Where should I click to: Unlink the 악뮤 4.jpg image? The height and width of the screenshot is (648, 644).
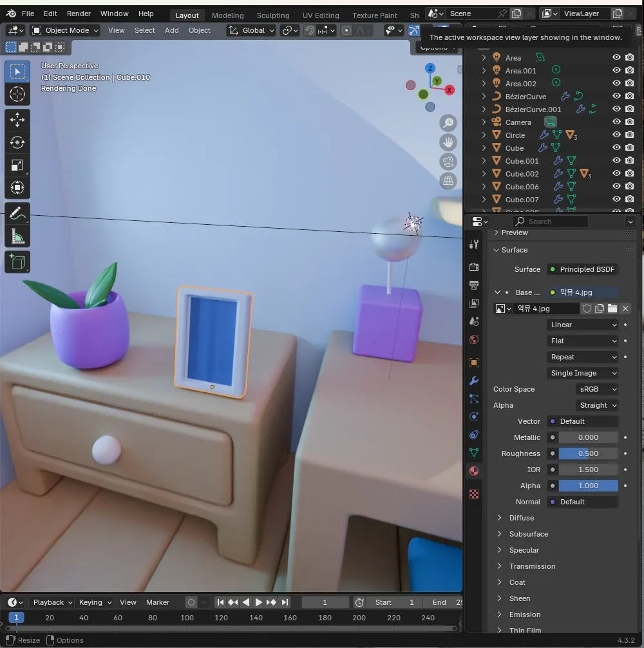(x=625, y=309)
